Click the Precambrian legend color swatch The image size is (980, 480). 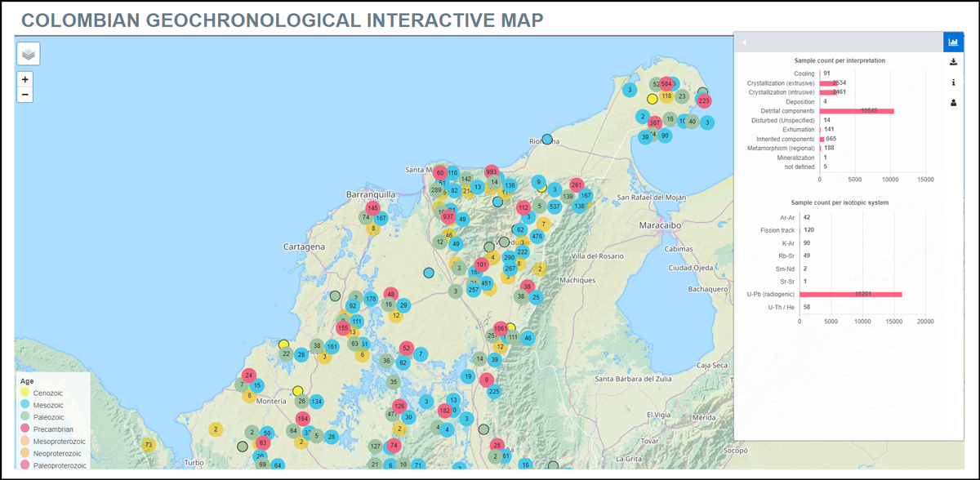click(x=25, y=429)
